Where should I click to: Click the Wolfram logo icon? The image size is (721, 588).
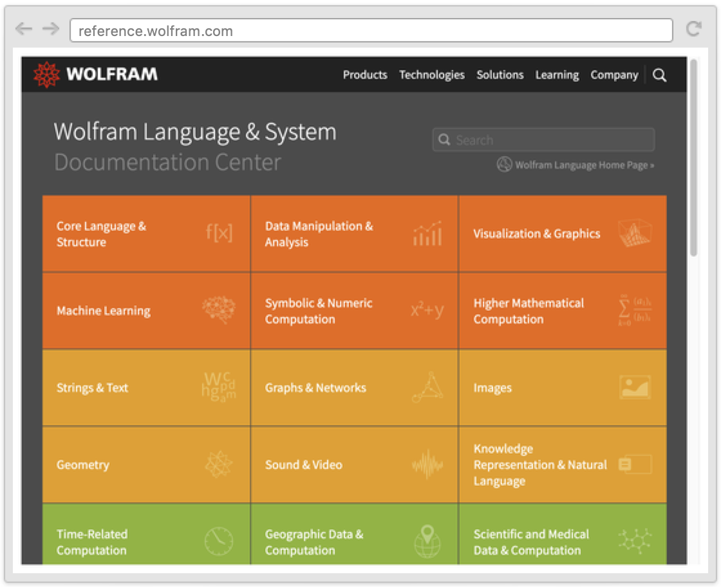tap(46, 75)
